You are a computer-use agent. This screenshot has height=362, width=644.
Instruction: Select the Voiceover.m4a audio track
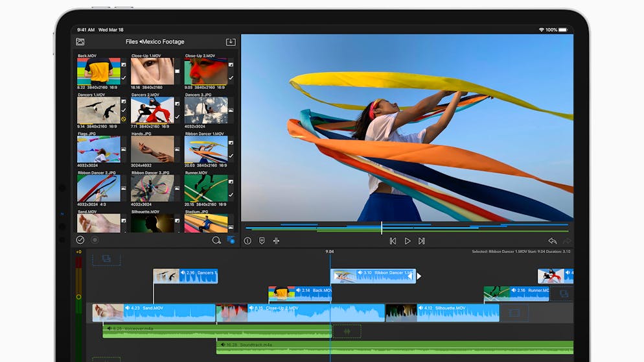tap(217, 332)
